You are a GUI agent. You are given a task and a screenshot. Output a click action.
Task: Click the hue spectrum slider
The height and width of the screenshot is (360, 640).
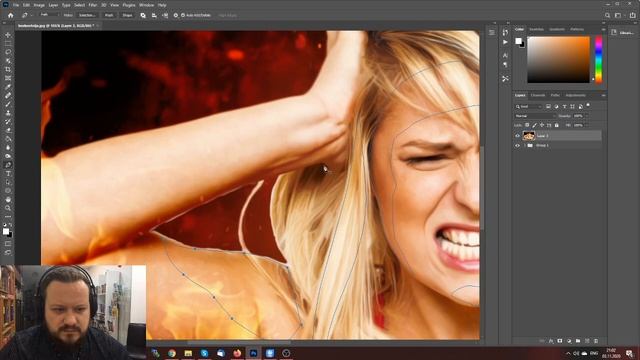pos(598,60)
